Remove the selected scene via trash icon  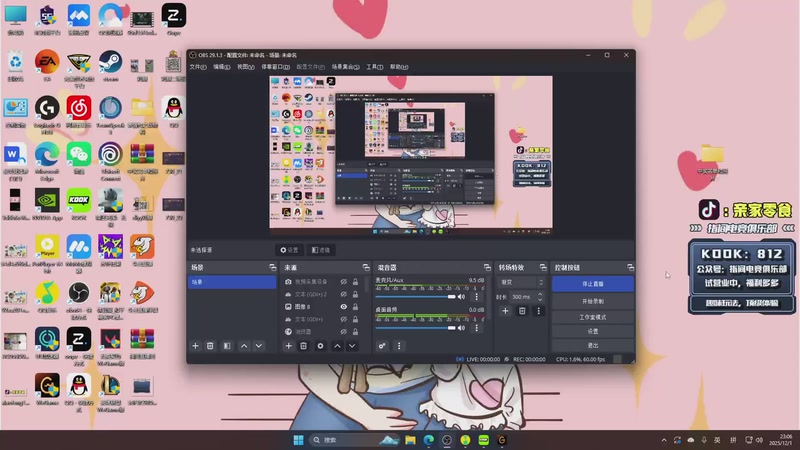210,346
